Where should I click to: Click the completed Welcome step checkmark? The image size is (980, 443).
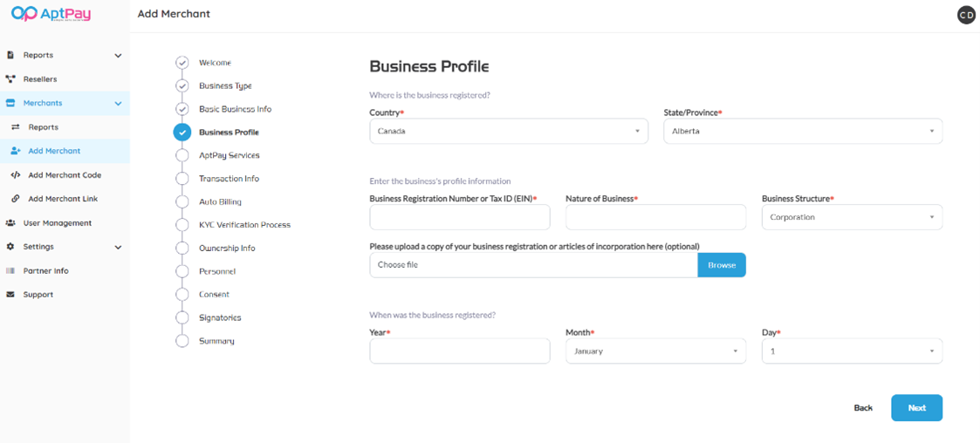[x=182, y=63]
